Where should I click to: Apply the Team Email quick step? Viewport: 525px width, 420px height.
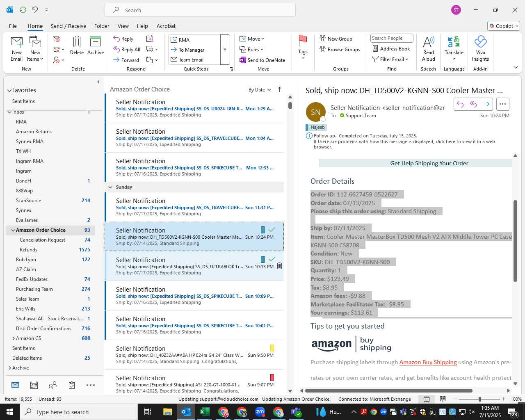(195, 59)
